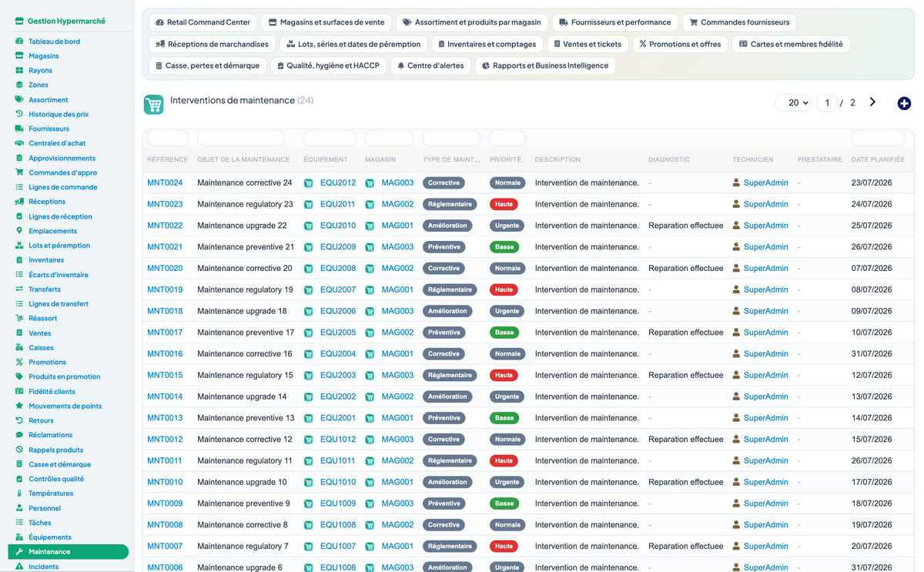Viewport: 924px width, 572px height.
Task: Open Contrôles qualité in sidebar
Action: (x=56, y=479)
